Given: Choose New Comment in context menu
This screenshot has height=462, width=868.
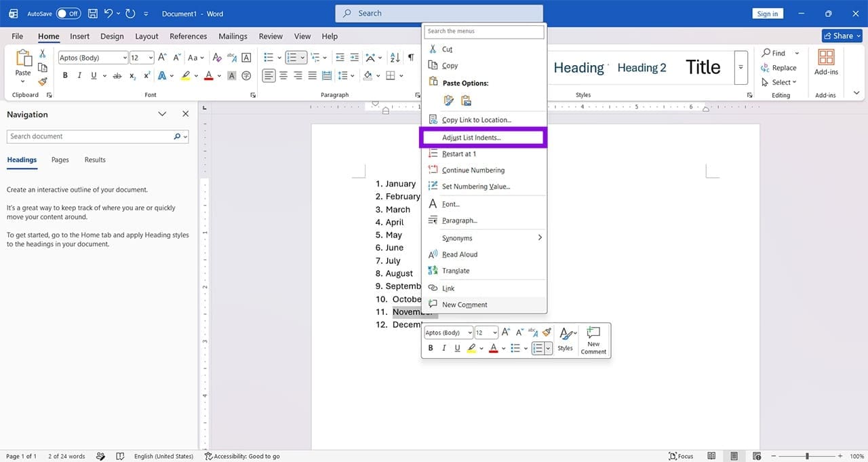Looking at the screenshot, I should click(x=483, y=305).
